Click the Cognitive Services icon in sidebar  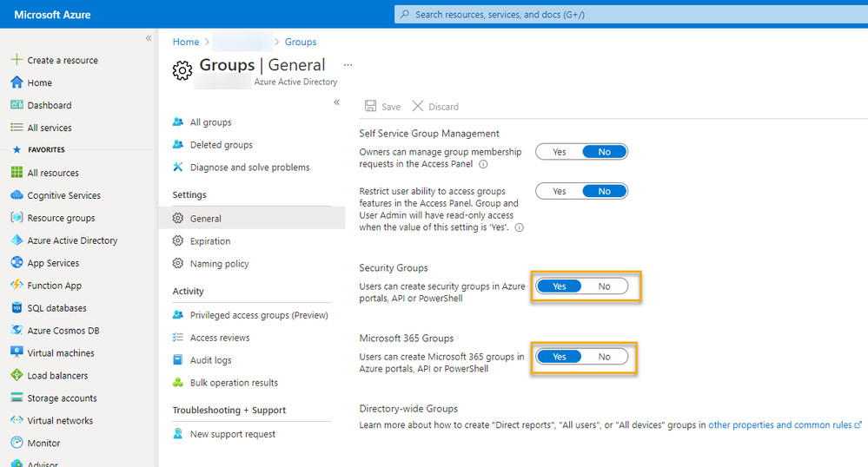(x=17, y=195)
